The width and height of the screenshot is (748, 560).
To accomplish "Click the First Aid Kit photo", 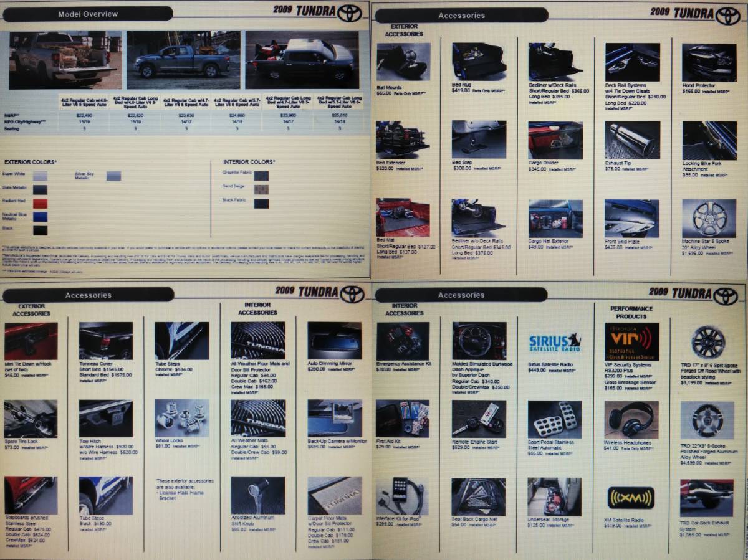I will [403, 419].
